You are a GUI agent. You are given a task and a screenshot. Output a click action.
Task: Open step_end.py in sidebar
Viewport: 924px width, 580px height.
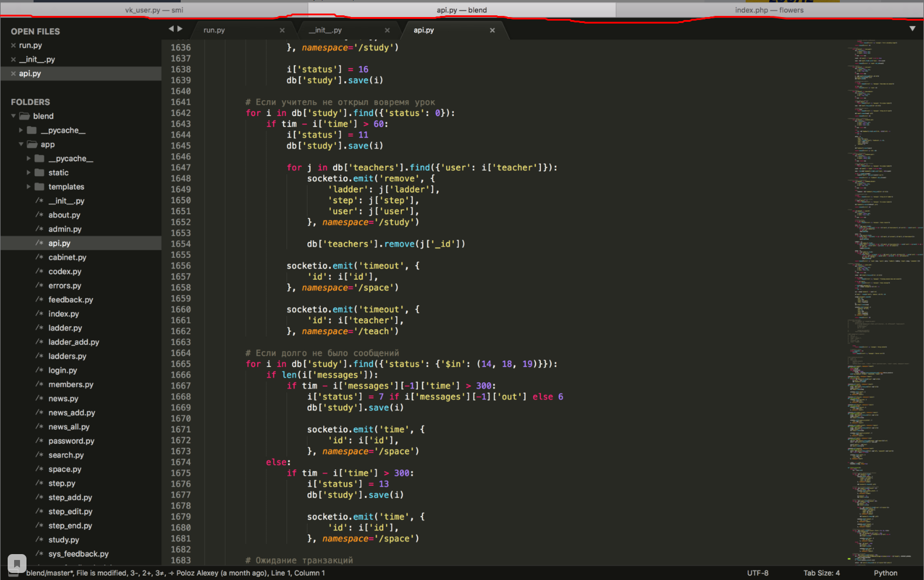[70, 526]
